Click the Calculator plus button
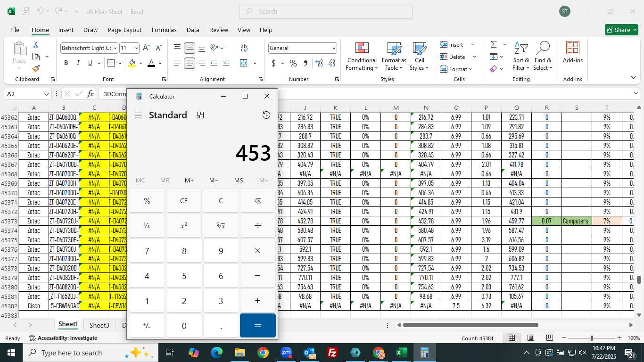Viewport: 644px width, 362px height. point(257,301)
